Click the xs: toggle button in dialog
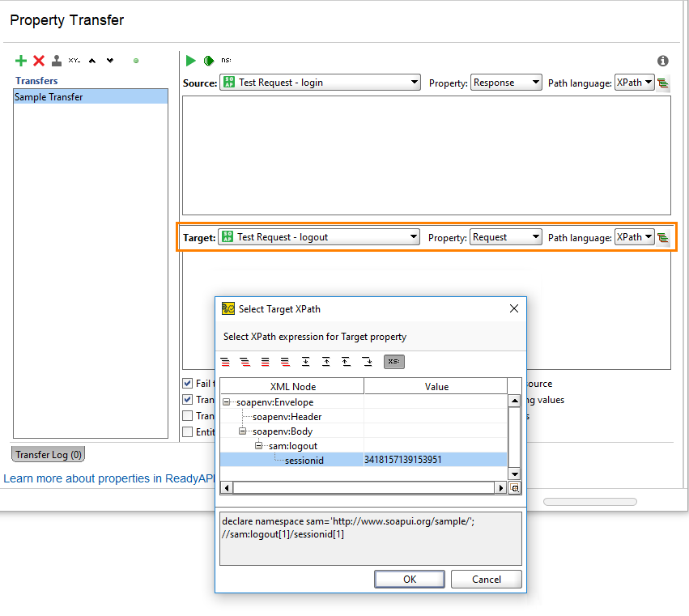Screen dimensions: 689x616 point(394,362)
